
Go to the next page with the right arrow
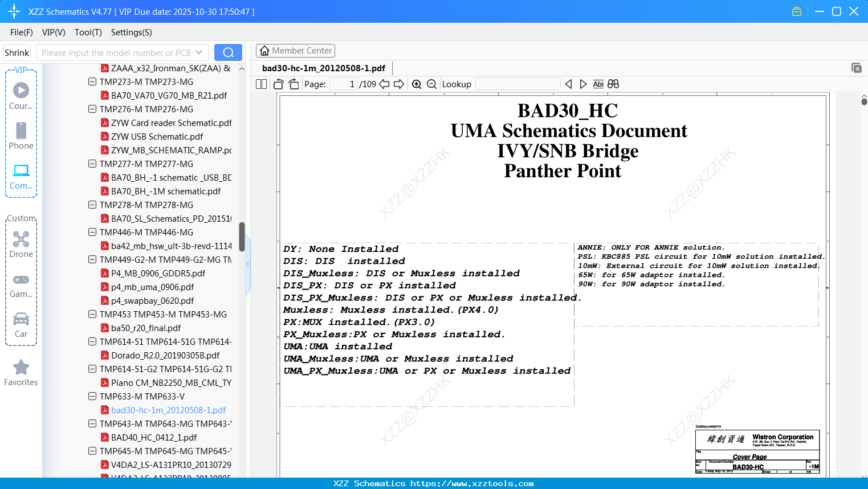pyautogui.click(x=399, y=84)
